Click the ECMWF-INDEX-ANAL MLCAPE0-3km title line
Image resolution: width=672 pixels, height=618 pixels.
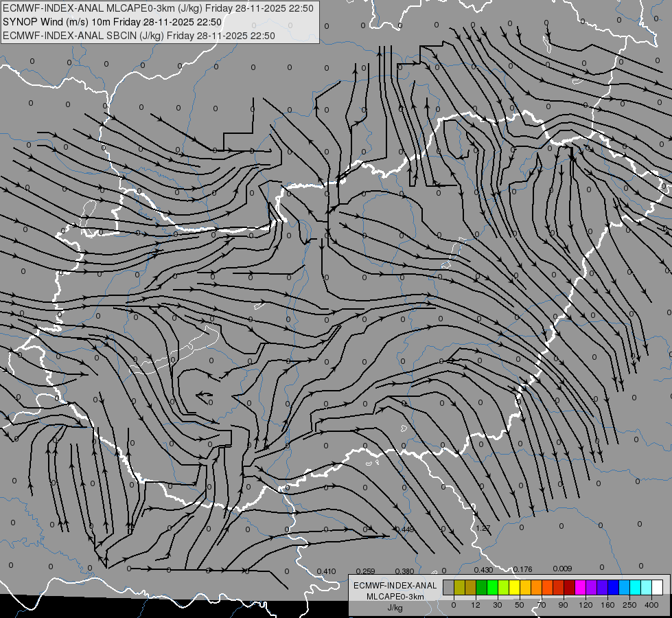pyautogui.click(x=158, y=8)
